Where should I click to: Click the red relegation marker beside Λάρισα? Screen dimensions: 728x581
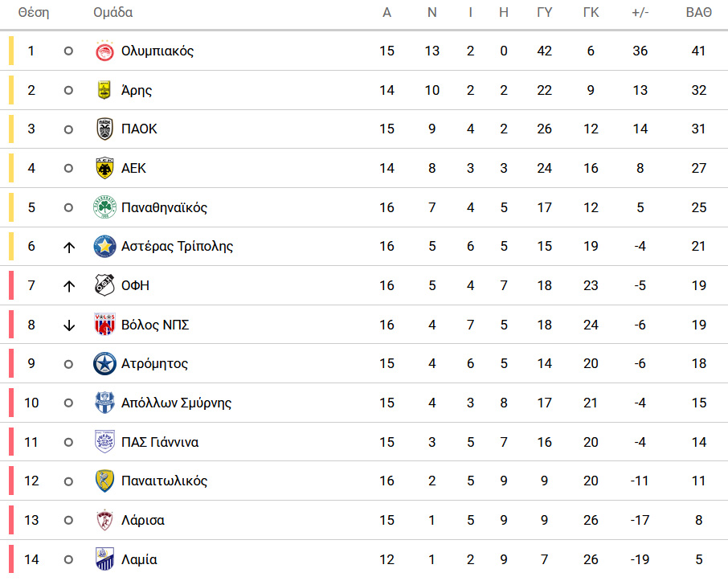point(11,520)
